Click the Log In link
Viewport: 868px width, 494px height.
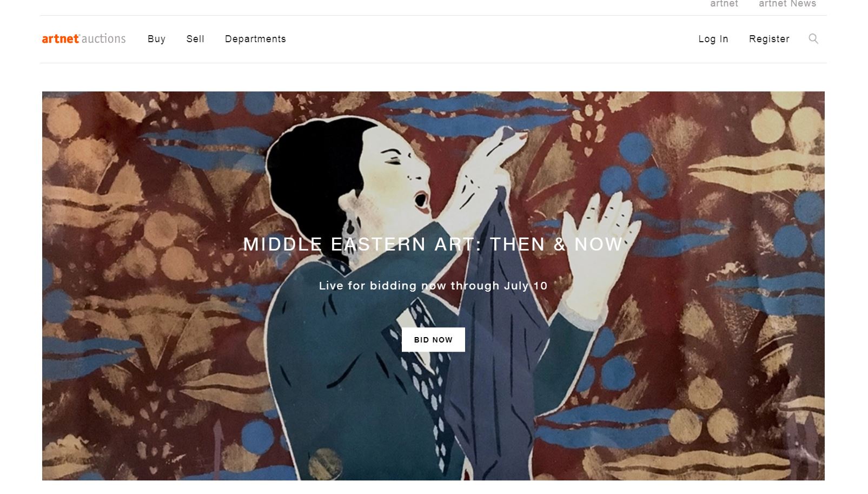coord(713,39)
